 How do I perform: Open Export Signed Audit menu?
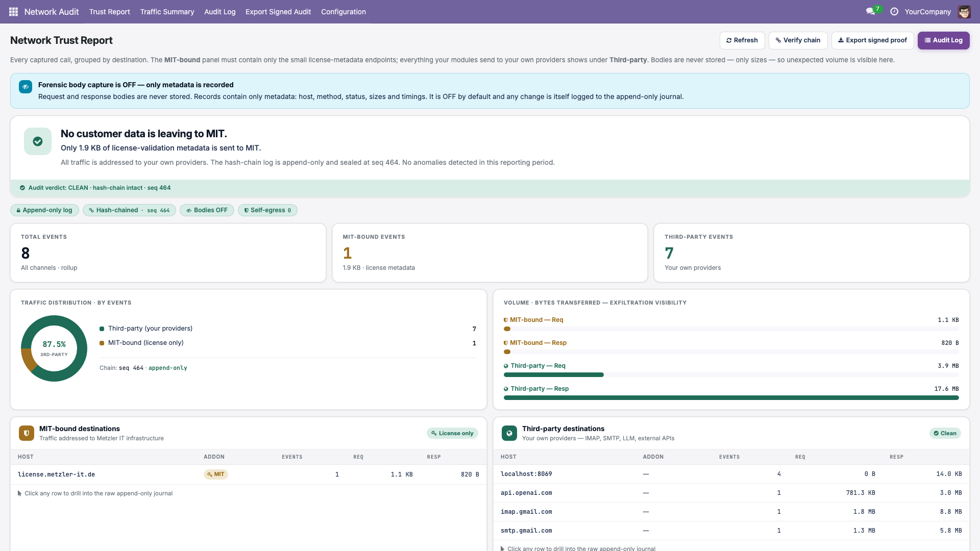point(278,11)
